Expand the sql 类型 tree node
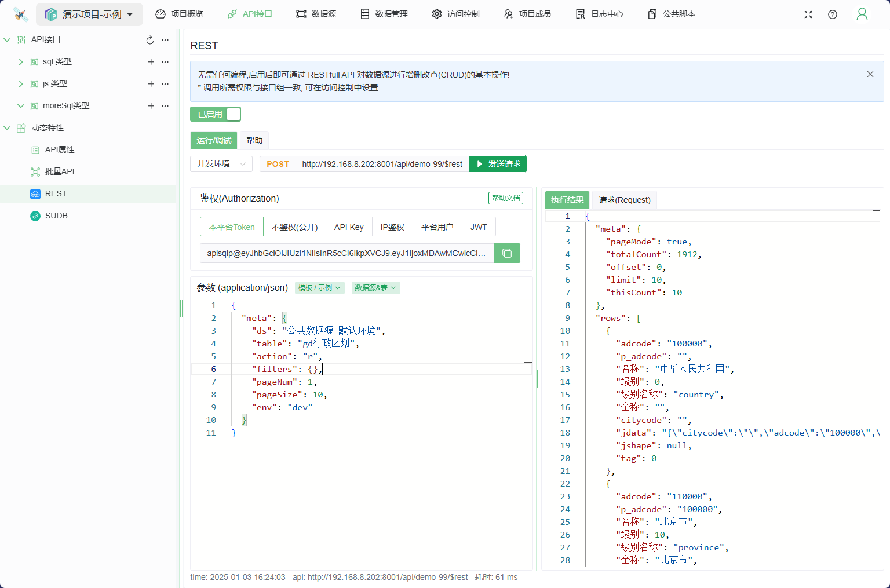This screenshot has height=588, width=890. [21, 62]
